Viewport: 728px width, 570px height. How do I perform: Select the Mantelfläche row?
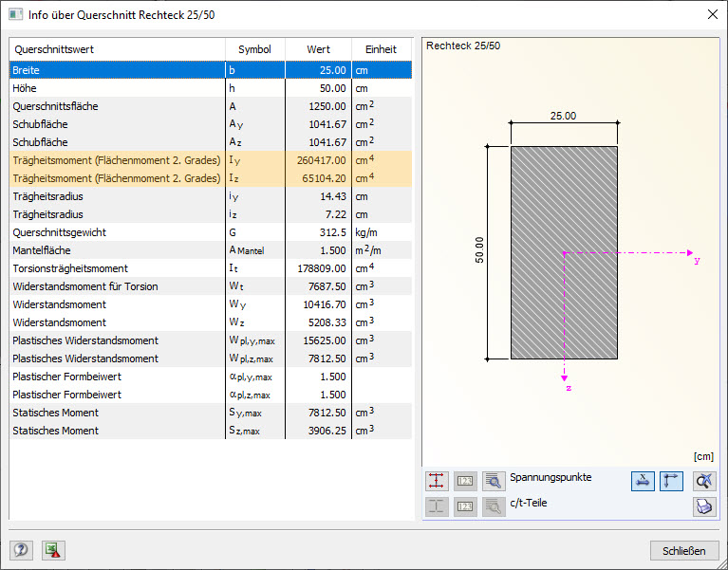tap(211, 250)
